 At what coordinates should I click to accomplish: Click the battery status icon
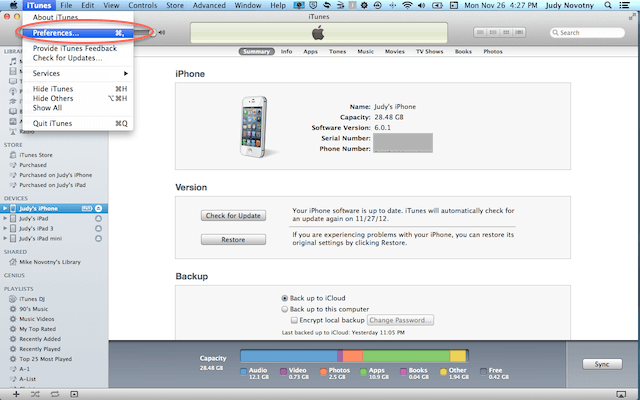437,5
